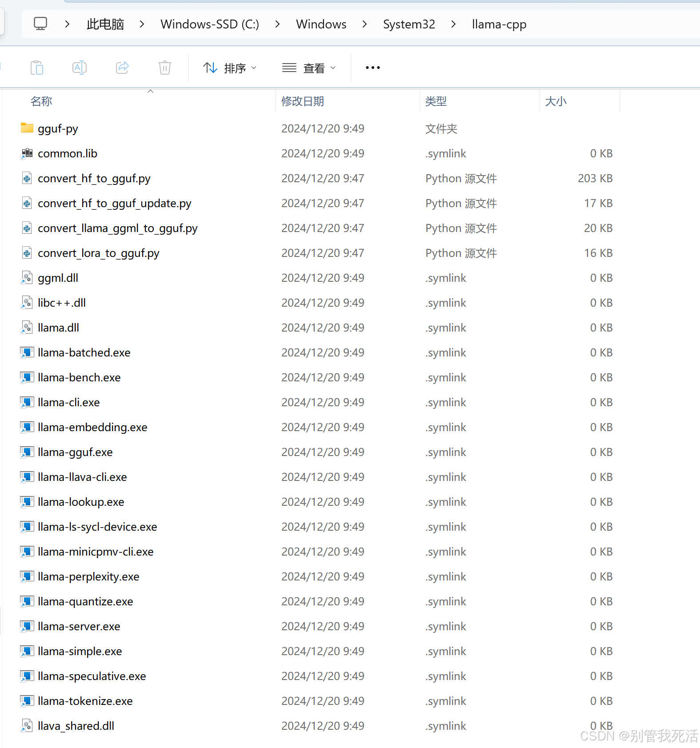Select convert_llama_ggml_to_gguf.py file icon
The image size is (700, 748).
point(27,228)
